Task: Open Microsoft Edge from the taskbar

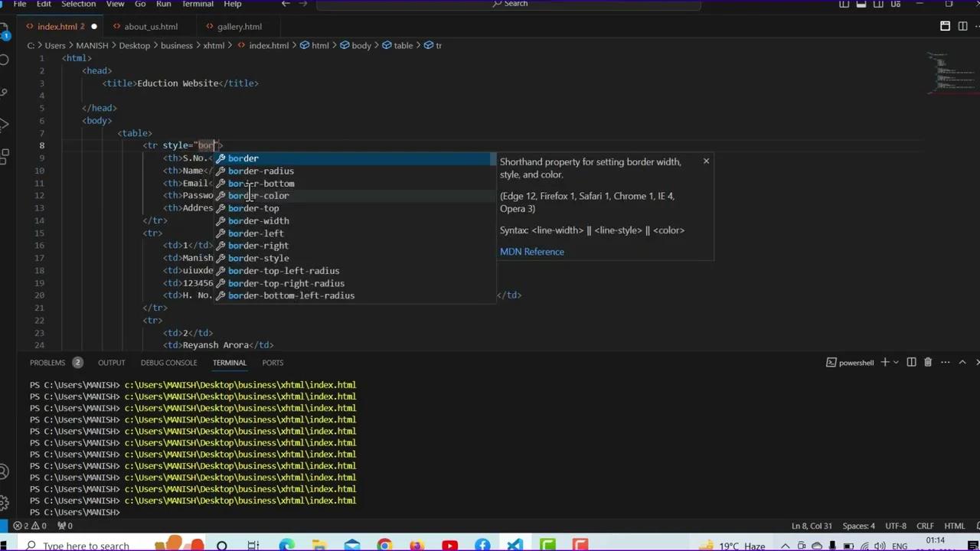Action: click(x=286, y=545)
